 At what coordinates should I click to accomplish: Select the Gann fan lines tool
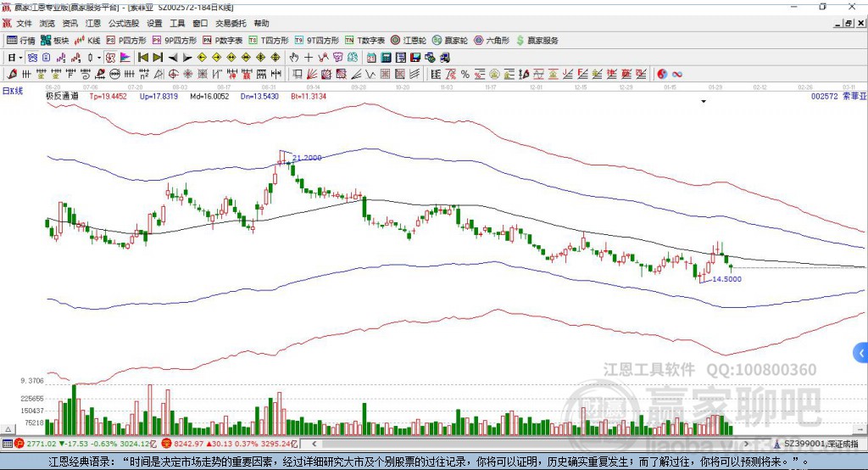coord(312,75)
